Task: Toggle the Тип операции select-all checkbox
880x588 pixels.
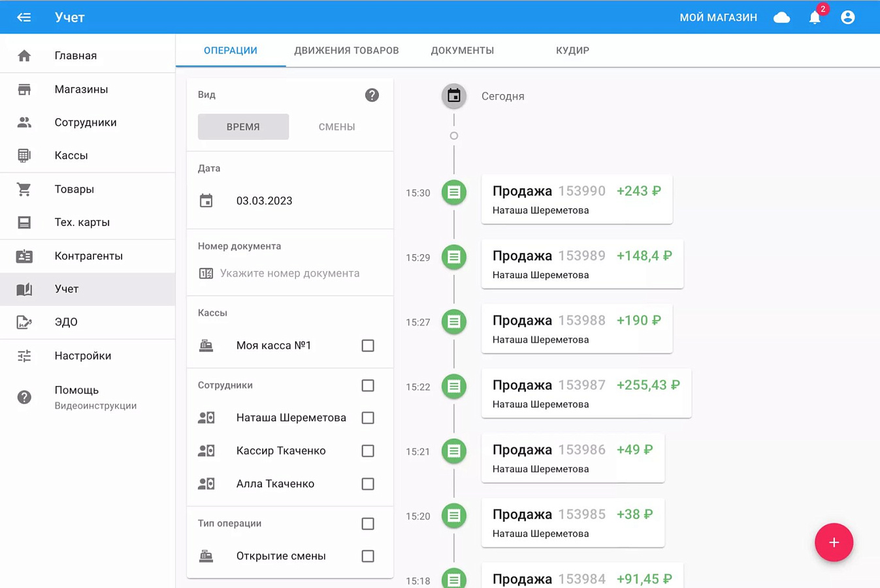Action: 368,524
